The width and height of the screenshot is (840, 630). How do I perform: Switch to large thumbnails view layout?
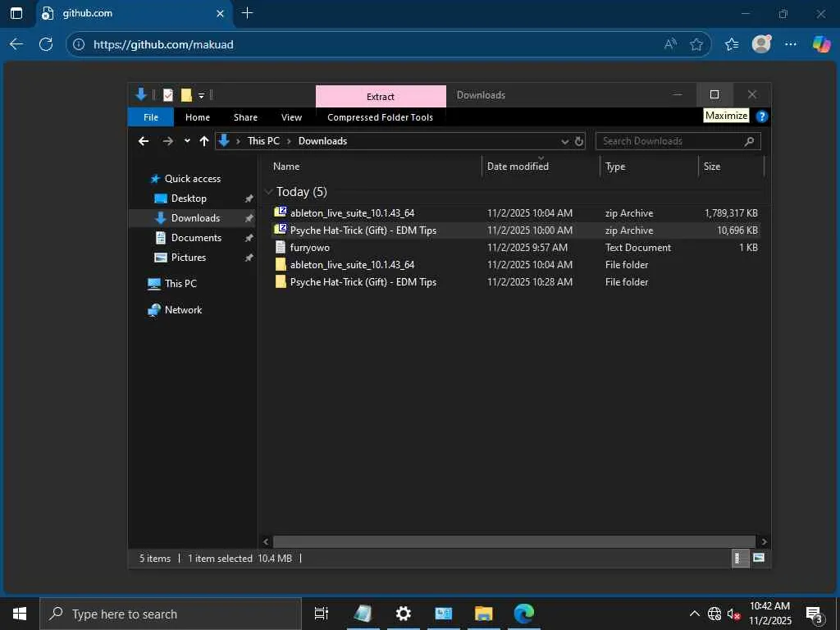click(x=759, y=558)
